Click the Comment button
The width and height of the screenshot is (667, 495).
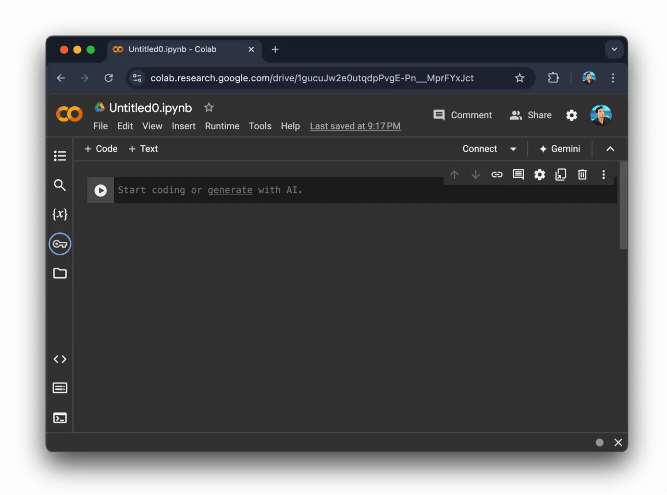point(462,115)
